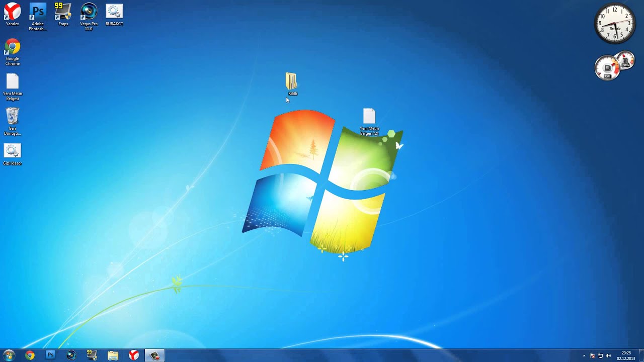
Task: Select the Yeni Metin Belgesi file on the left
Action: [x=12, y=87]
